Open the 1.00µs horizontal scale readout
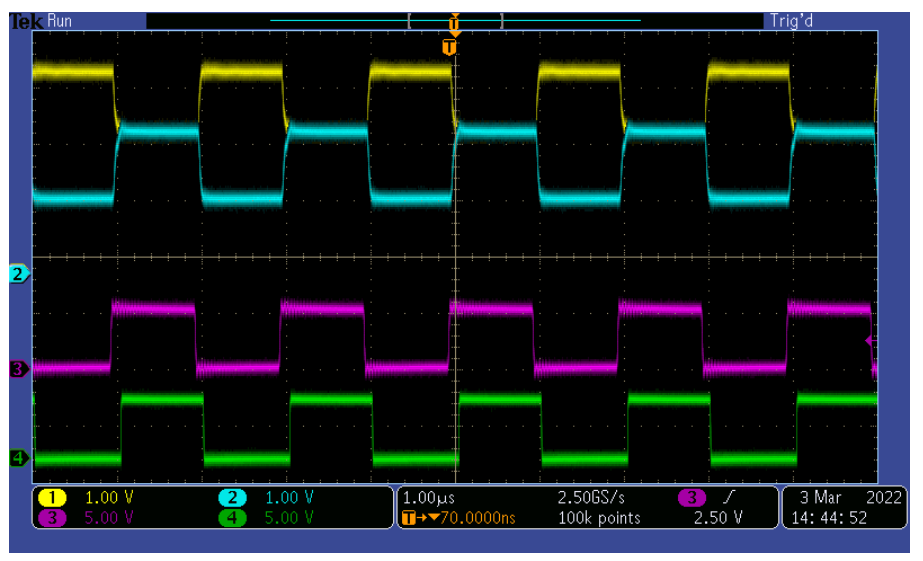The height and width of the screenshot is (561, 923). (x=427, y=498)
